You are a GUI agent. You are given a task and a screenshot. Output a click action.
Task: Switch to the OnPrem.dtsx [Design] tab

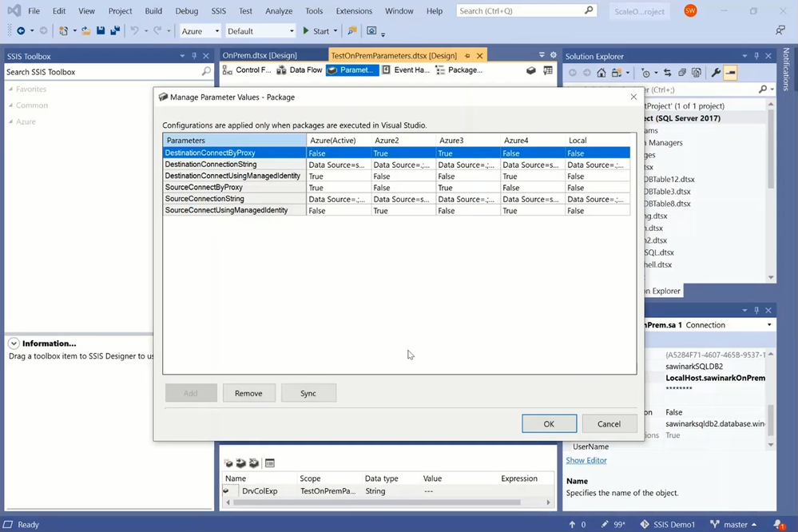click(x=260, y=55)
